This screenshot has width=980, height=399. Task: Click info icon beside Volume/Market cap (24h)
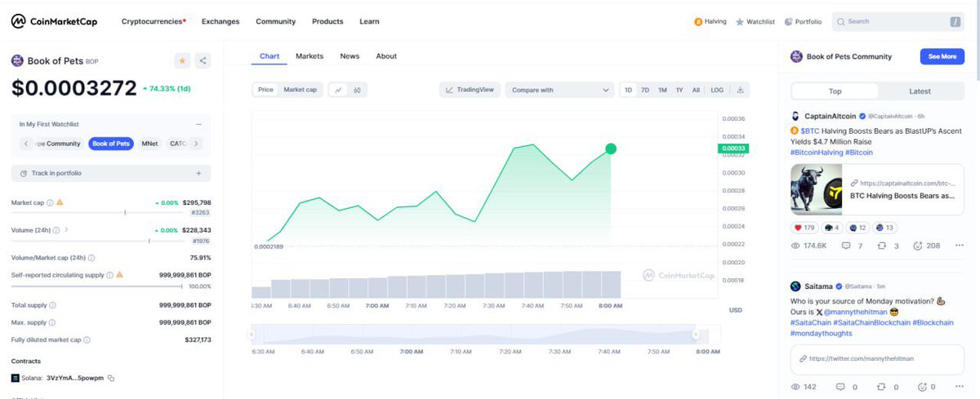point(91,258)
